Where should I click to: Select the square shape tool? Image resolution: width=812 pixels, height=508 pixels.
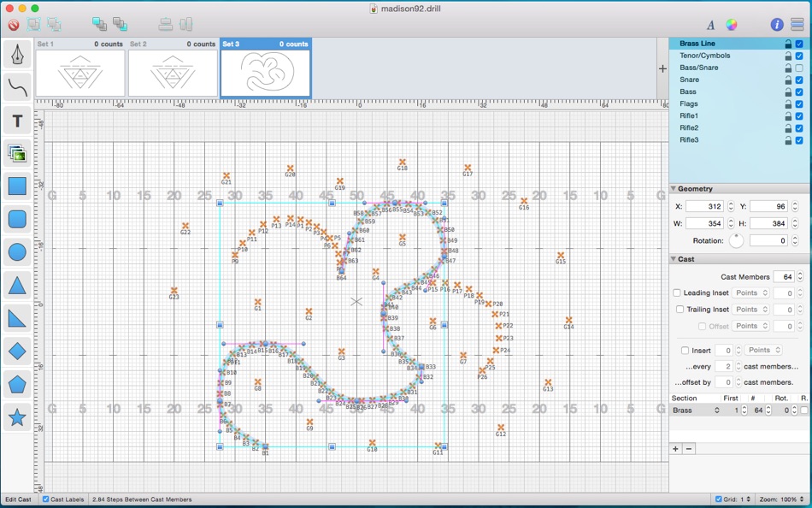pyautogui.click(x=17, y=186)
